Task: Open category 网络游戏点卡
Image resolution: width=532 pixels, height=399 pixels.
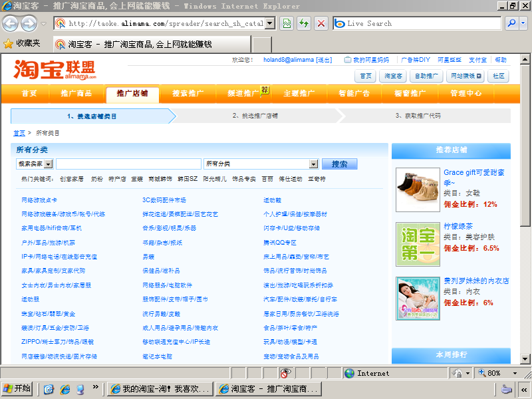Action: (x=39, y=200)
